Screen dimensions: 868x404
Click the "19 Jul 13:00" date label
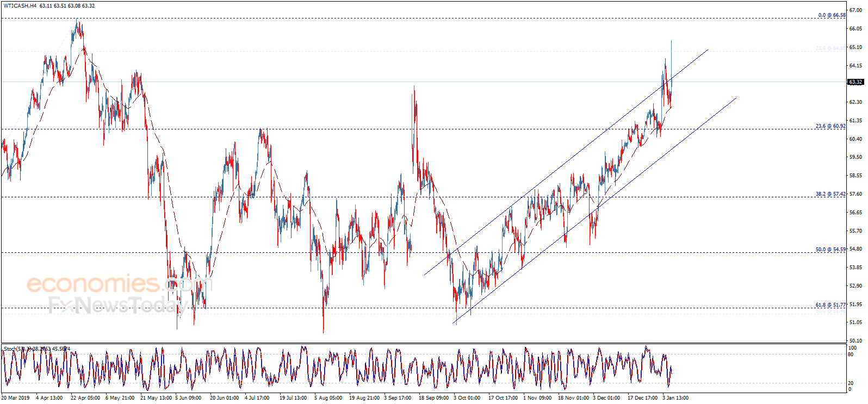tap(293, 398)
